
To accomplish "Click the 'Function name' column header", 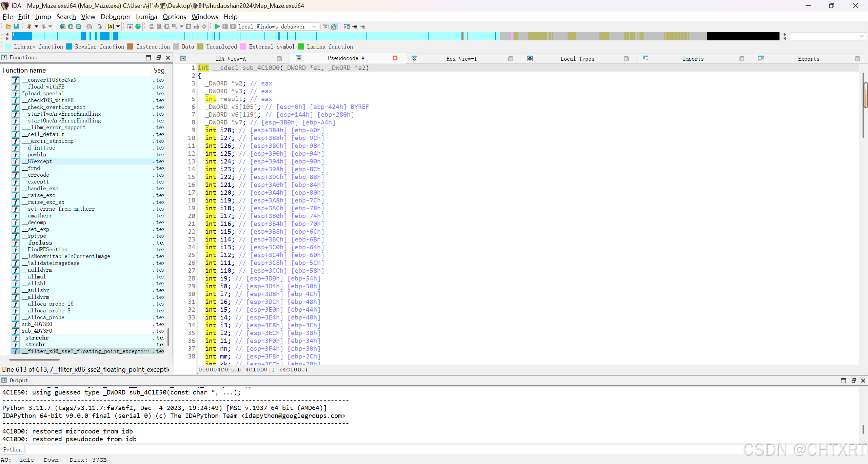I will (76, 70).
